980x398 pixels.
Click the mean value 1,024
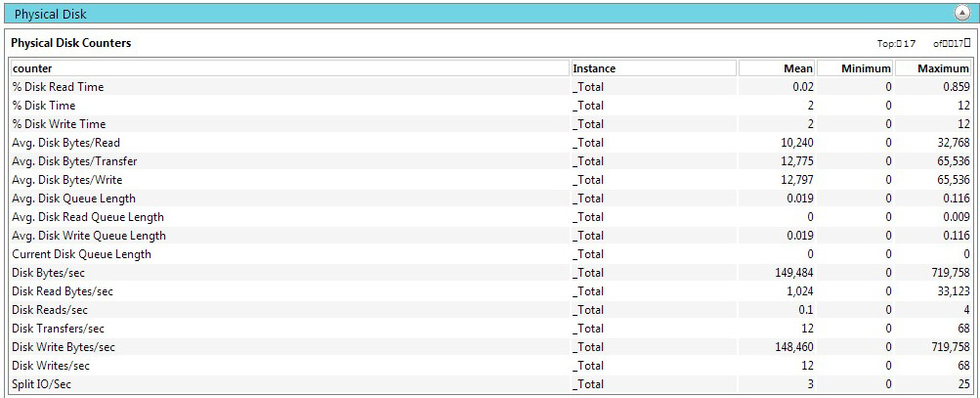pyautogui.click(x=800, y=291)
